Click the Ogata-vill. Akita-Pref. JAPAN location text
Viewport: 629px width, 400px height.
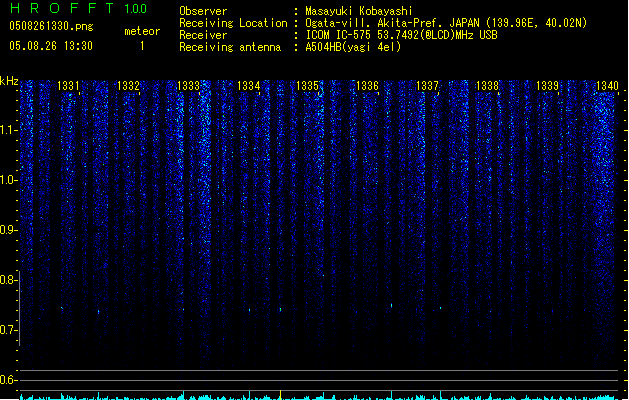click(x=446, y=23)
